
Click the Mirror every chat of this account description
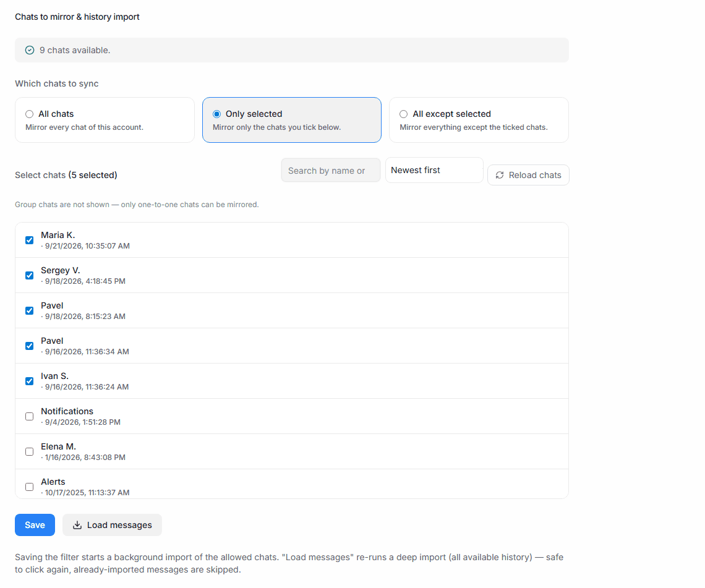pos(85,127)
